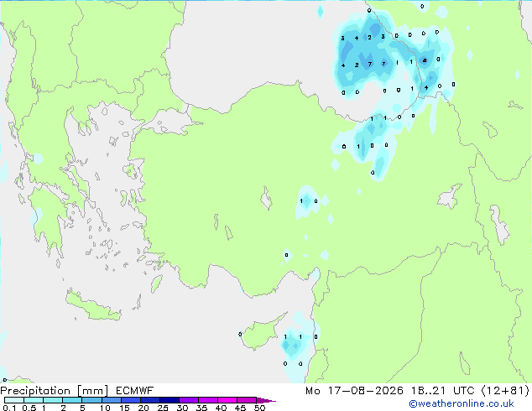Choose the 20–25 mm legend color swatch

tap(149, 400)
